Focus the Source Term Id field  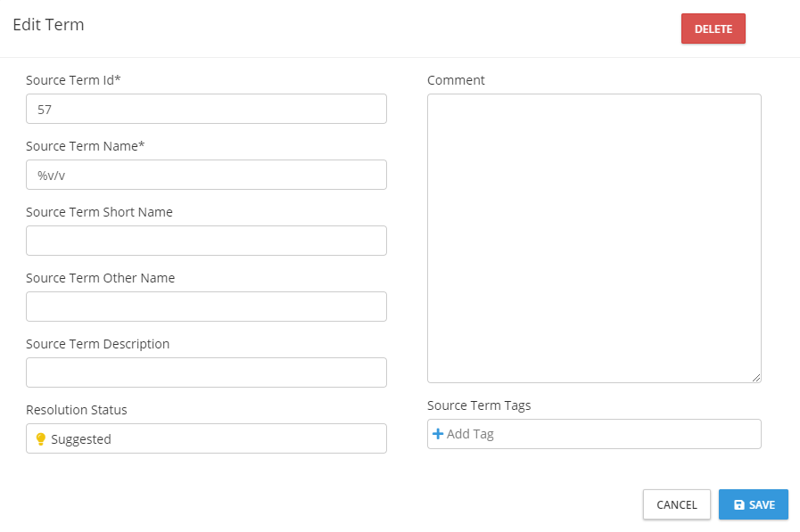[x=206, y=109]
